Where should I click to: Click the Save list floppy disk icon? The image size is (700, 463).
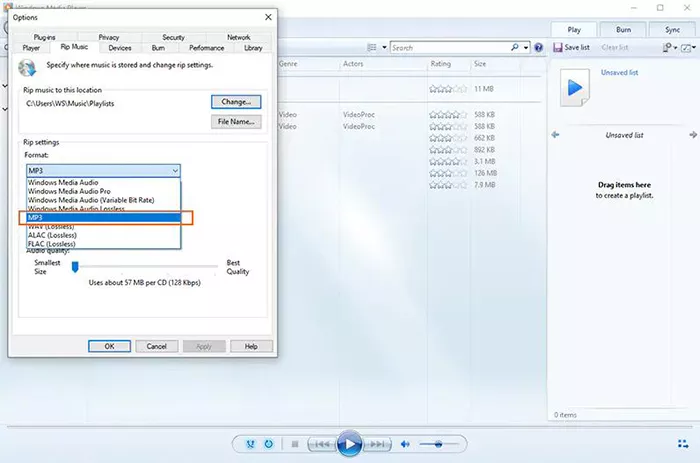[558, 47]
